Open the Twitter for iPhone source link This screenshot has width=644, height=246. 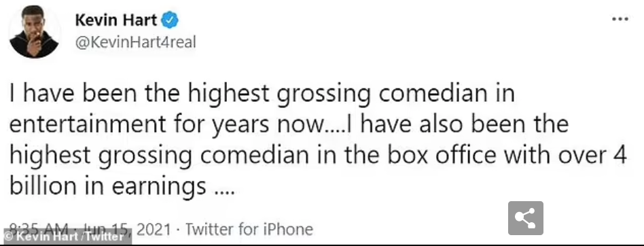249,229
